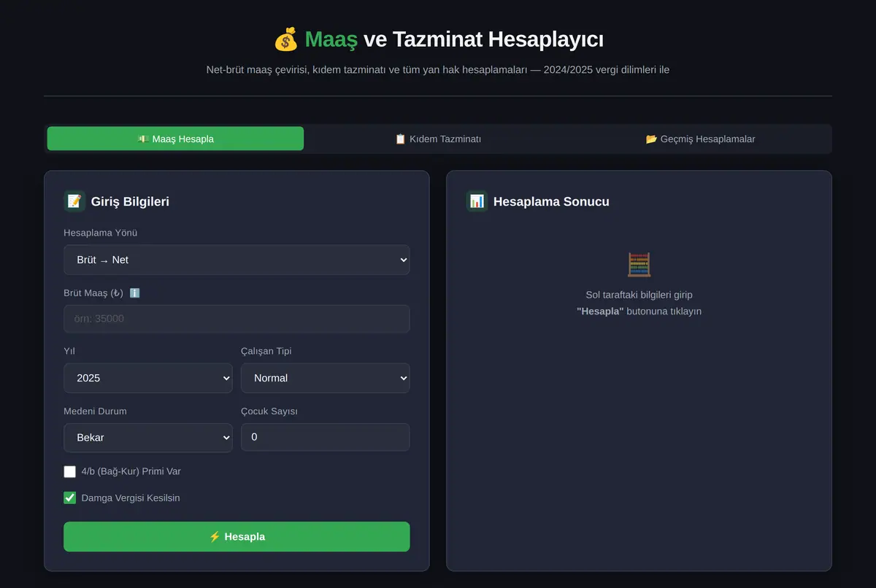
Task: Open the Çalışan Tipi dropdown
Action: click(326, 378)
